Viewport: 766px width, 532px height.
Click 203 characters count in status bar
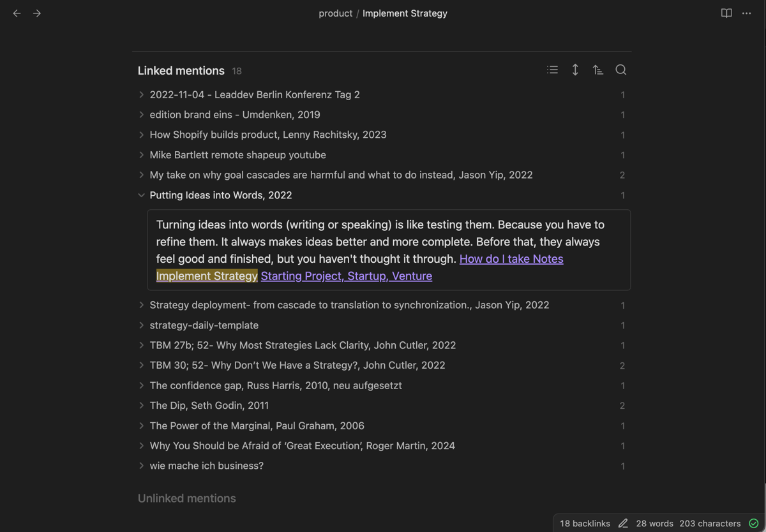pos(710,523)
